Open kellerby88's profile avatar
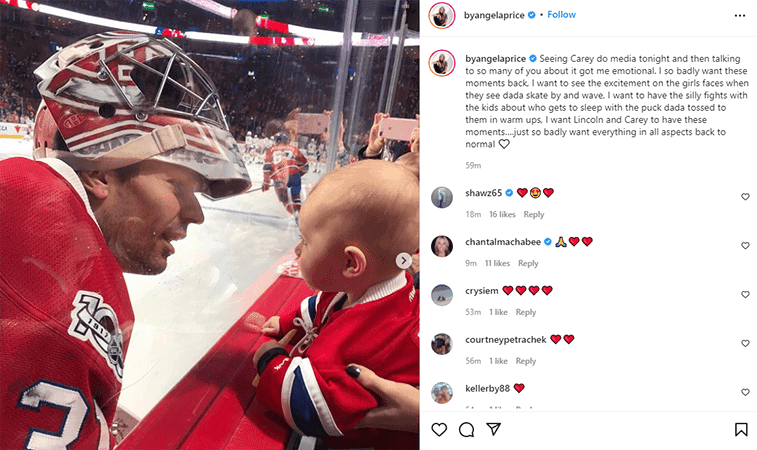757x450 pixels. point(442,393)
